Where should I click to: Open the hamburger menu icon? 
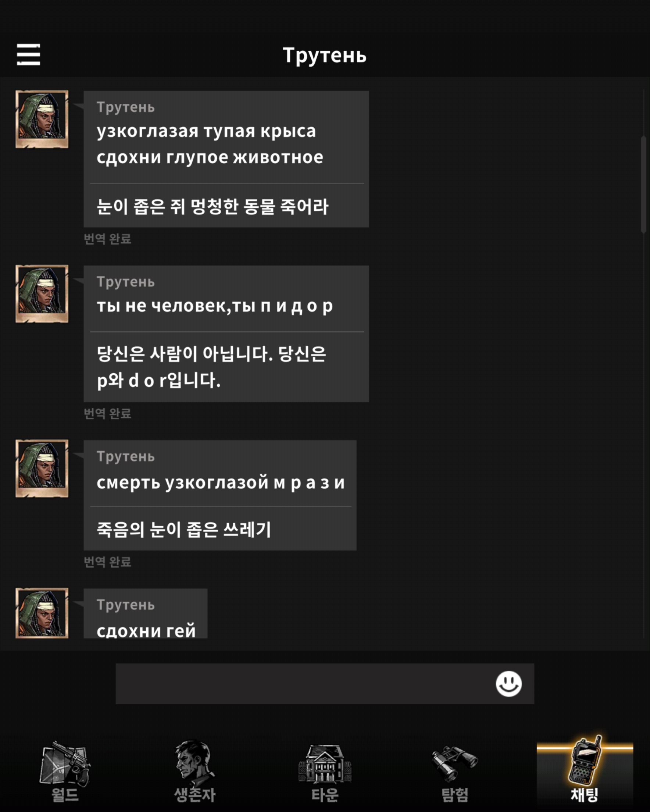pos(29,54)
